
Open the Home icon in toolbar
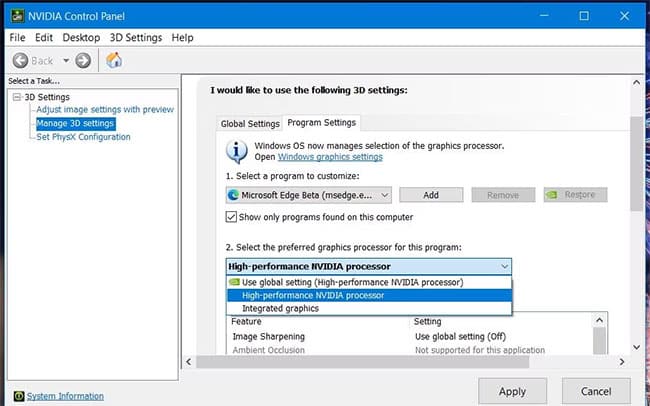pos(114,60)
